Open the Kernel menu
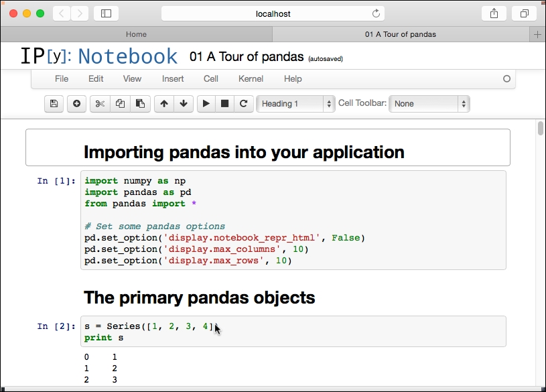The height and width of the screenshot is (392, 546). pyautogui.click(x=251, y=79)
